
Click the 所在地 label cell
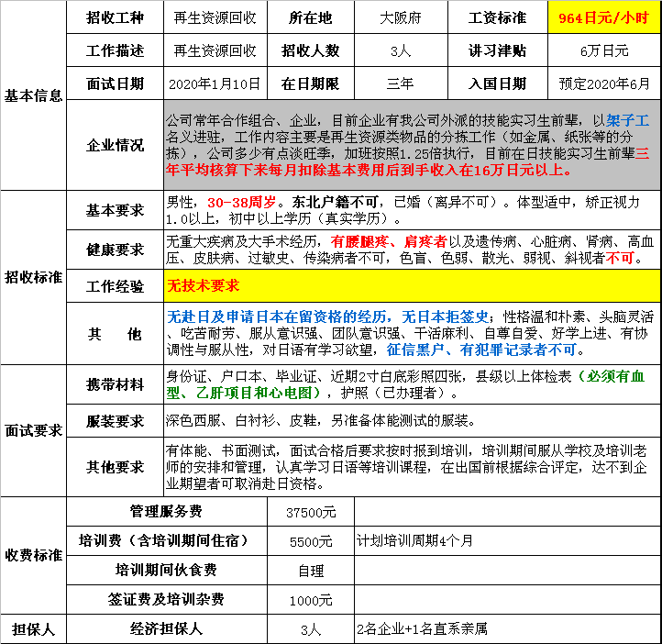(x=311, y=17)
